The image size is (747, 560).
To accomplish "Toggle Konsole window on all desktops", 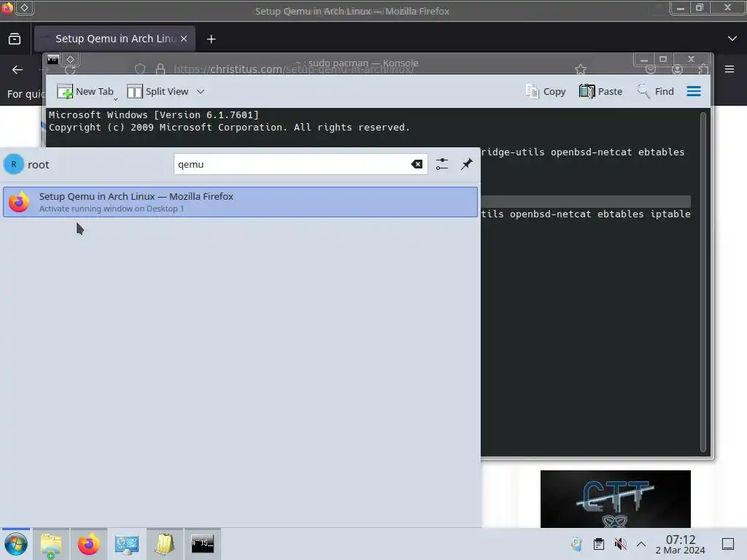I will tap(70, 59).
